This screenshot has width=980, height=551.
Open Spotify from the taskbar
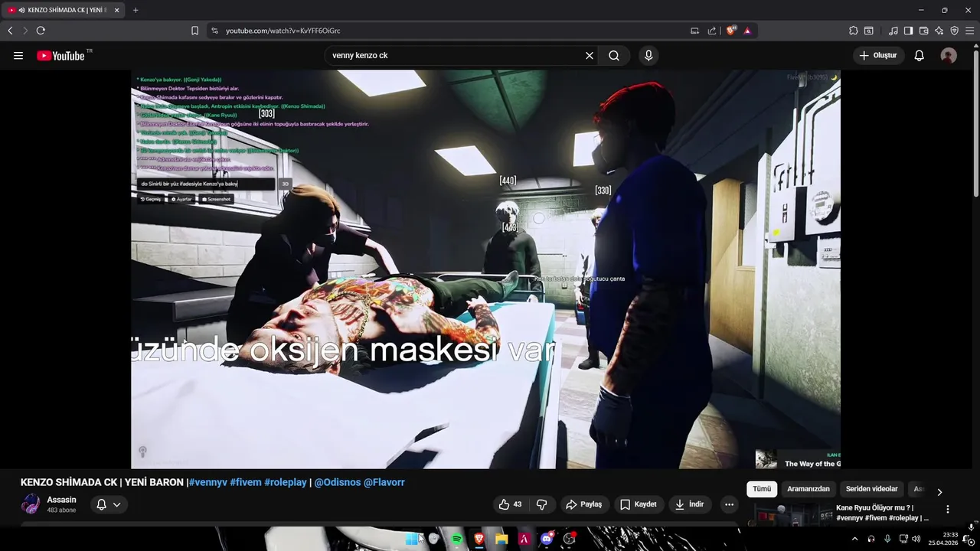[457, 539]
